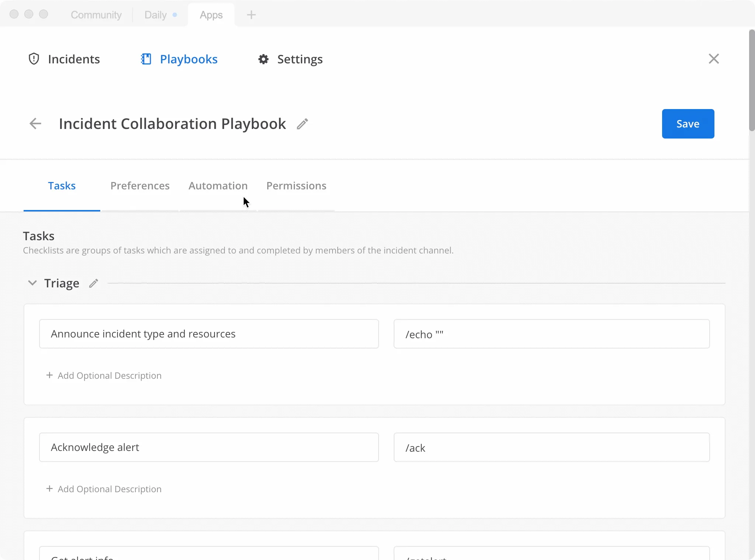The height and width of the screenshot is (560, 755).
Task: Click the Playbooks notebook icon
Action: click(146, 59)
